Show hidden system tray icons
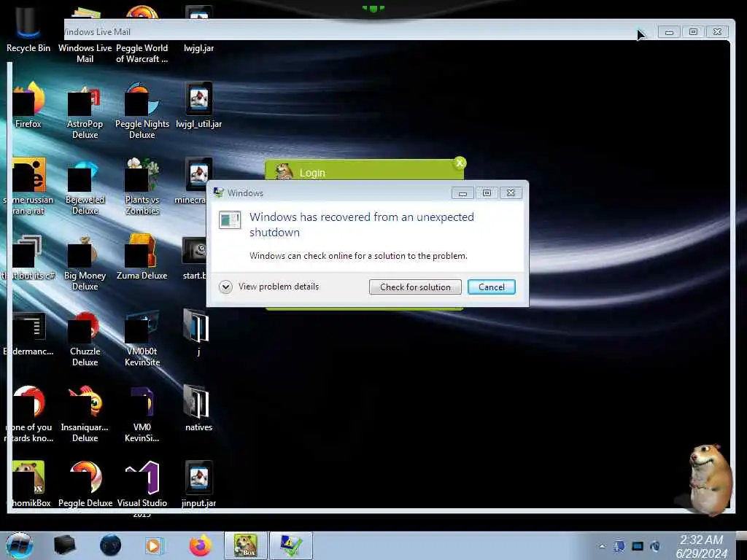747x560 pixels. click(602, 547)
